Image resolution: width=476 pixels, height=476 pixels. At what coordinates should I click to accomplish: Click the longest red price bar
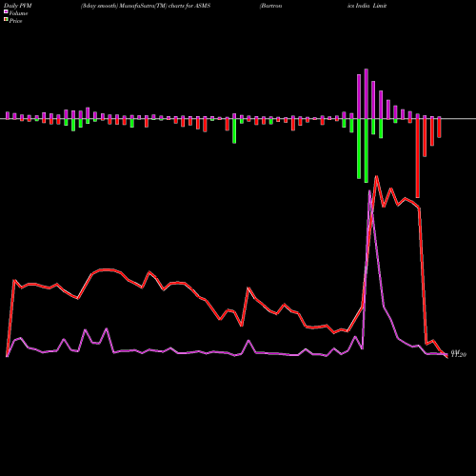418,158
